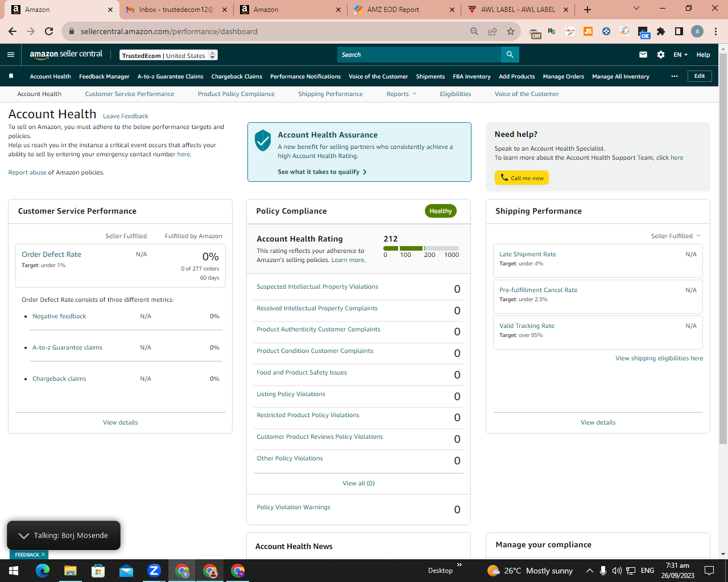
Task: Click the Call me now button
Action: (522, 178)
